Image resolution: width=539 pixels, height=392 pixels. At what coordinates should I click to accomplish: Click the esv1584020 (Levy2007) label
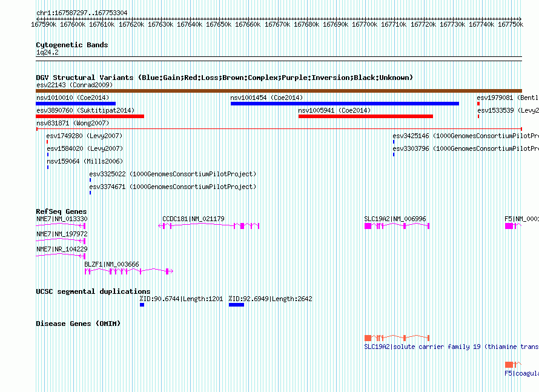pos(85,148)
